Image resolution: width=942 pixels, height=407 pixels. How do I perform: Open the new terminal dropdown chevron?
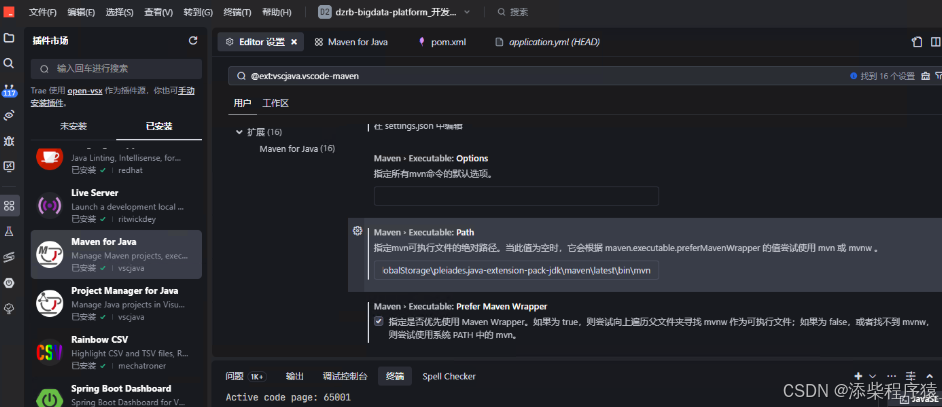[873, 376]
